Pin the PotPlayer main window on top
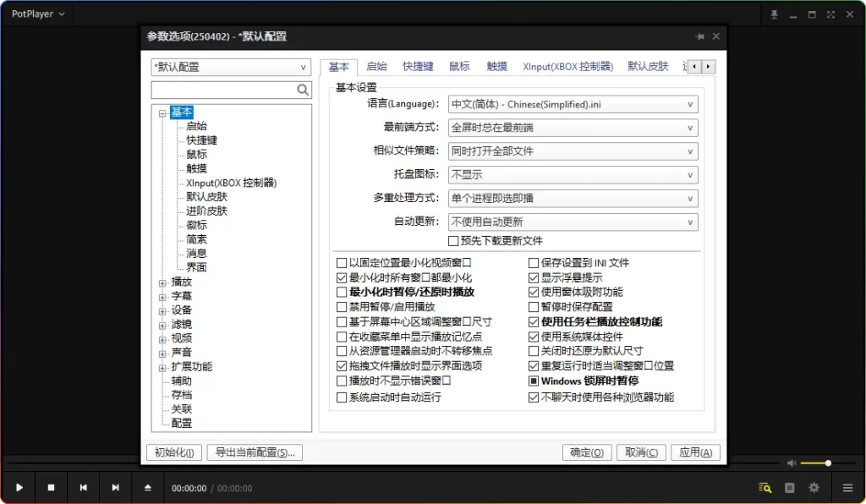This screenshot has width=866, height=504. 775,14
